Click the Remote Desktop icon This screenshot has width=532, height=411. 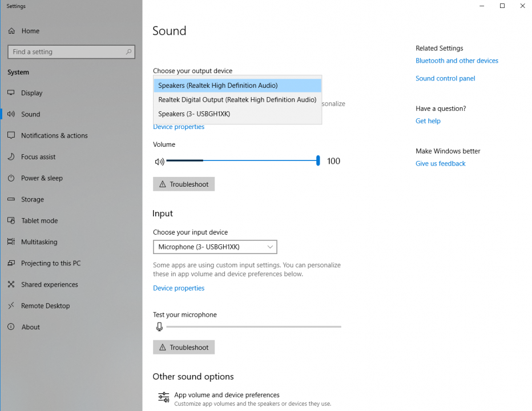(x=11, y=306)
